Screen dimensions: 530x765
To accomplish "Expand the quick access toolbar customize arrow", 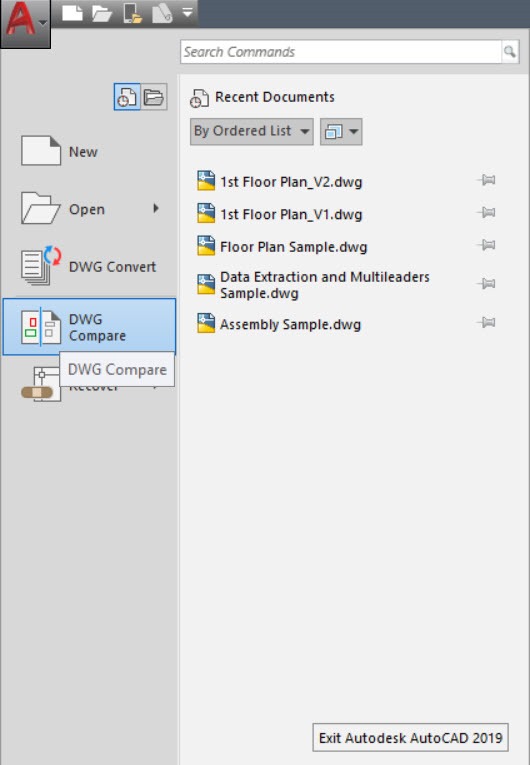I will click(188, 12).
